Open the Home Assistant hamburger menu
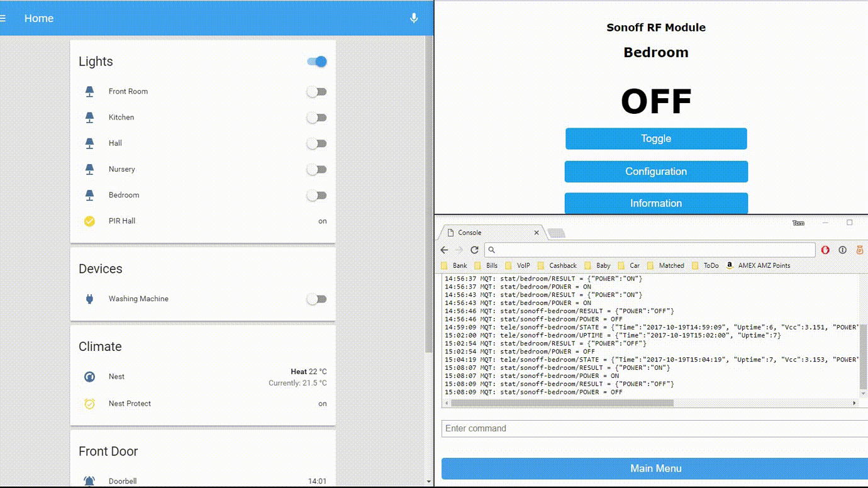Image resolution: width=868 pixels, height=488 pixels. [x=3, y=18]
